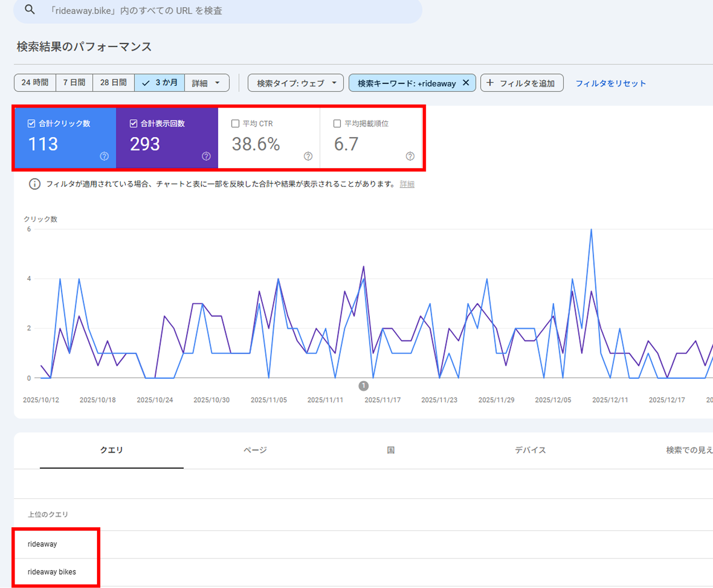Screen dimensions: 713x588
Task: Open the 詳細 date range dropdown
Action: (x=207, y=82)
